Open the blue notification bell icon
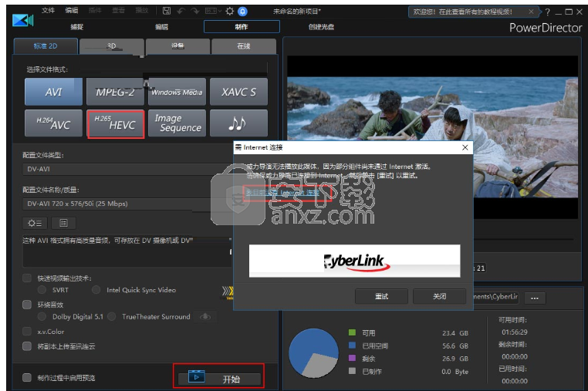The height and width of the screenshot is (391, 588). pos(242,12)
